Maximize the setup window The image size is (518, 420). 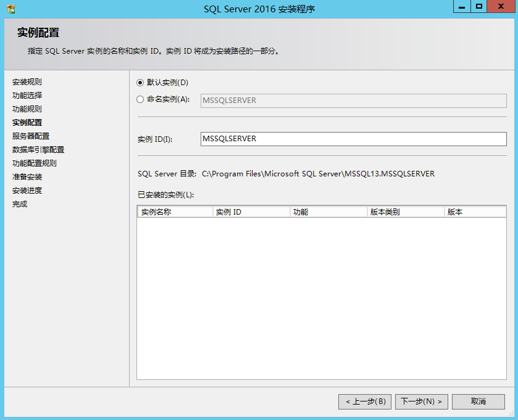(478, 7)
